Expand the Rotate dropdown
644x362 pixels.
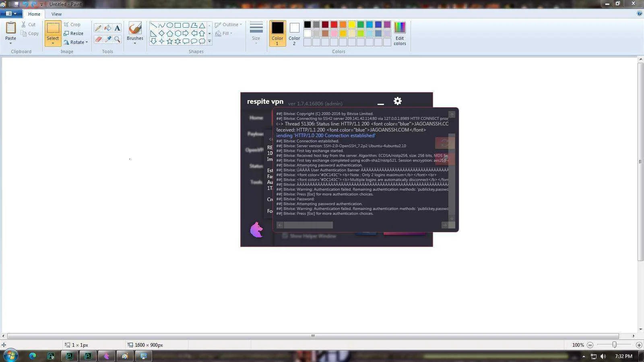pos(87,42)
